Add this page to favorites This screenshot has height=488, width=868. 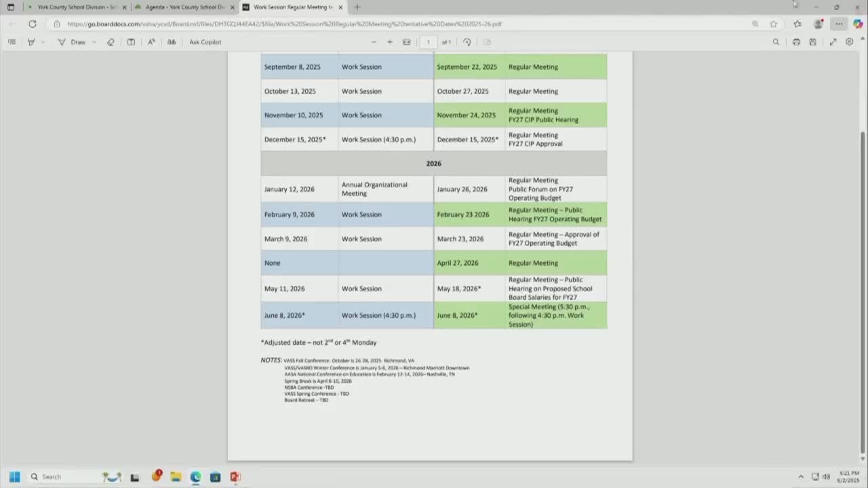(774, 24)
